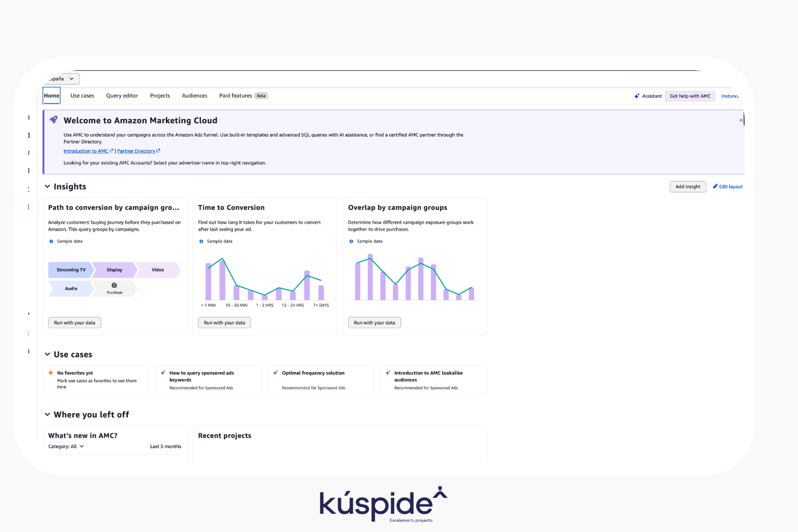Click the Assistant sparkle icon
Screen dimensions: 798x532
(x=636, y=96)
